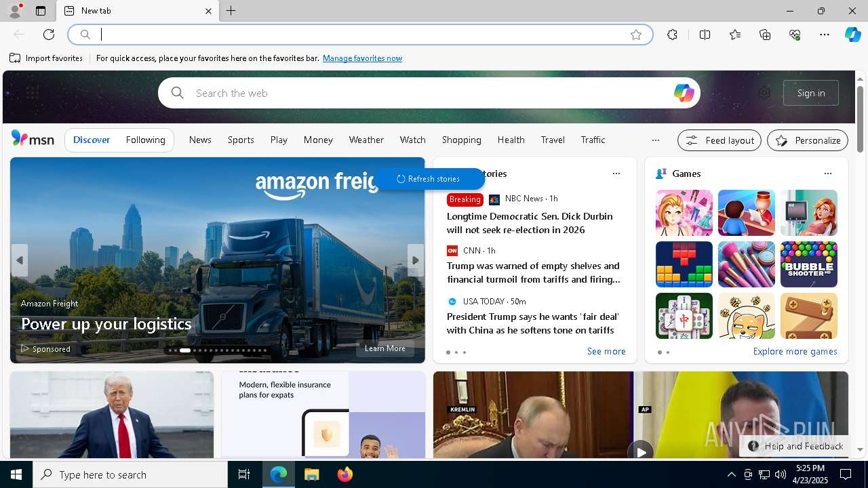868x488 pixels.
Task: Open the tab actions menu icon
Action: (41, 11)
